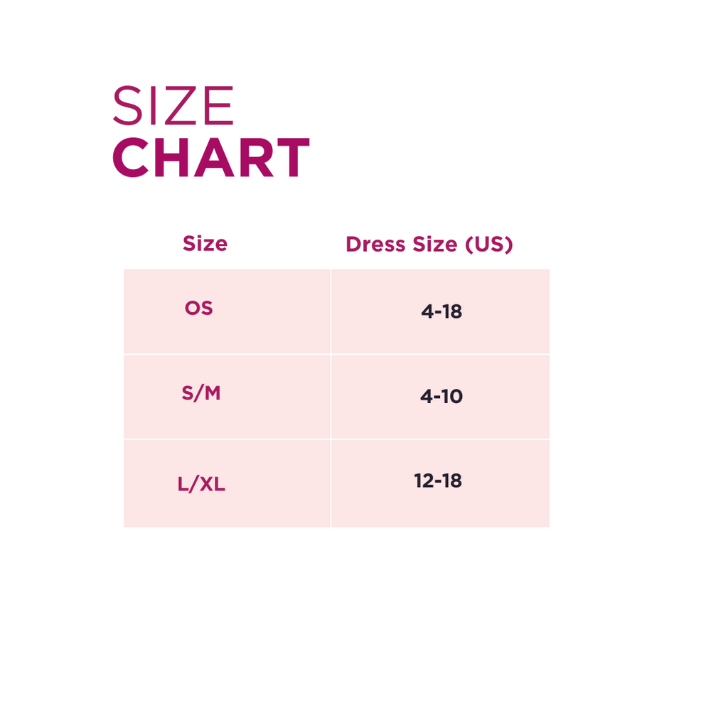Click the number "12" in 12-18

(424, 481)
